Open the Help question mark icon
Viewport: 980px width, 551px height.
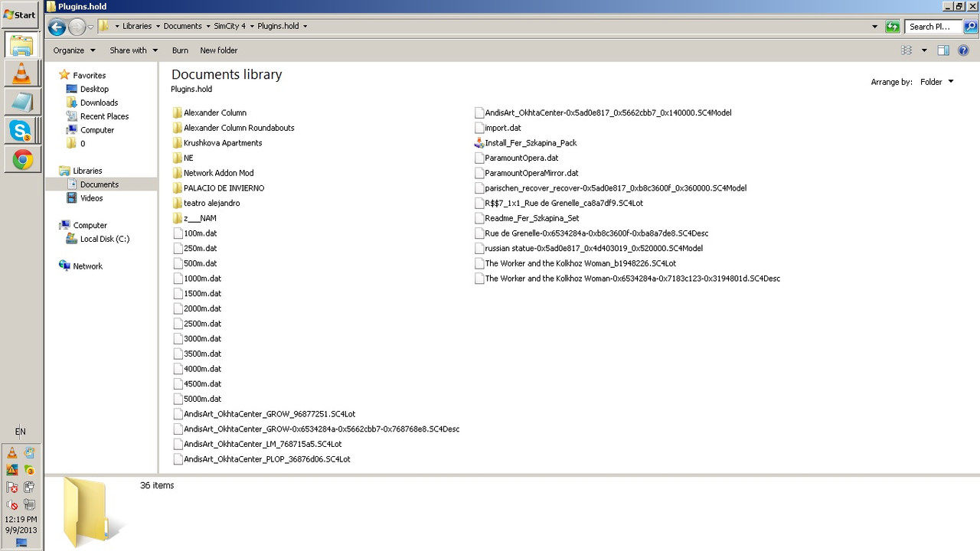[964, 51]
